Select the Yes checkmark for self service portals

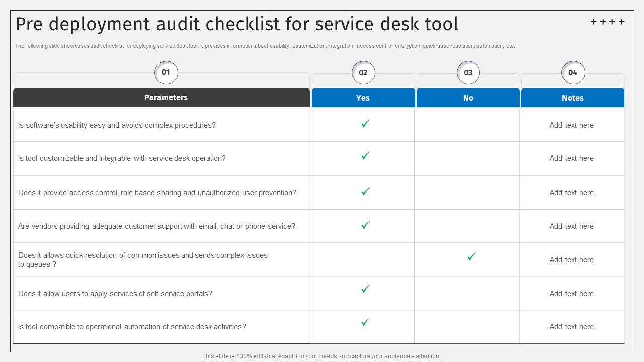pyautogui.click(x=365, y=289)
